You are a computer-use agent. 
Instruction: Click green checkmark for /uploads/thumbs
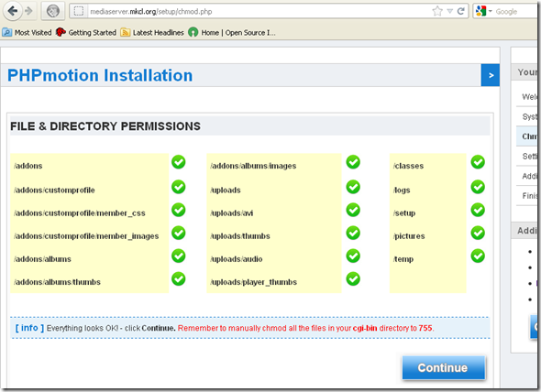353,233
